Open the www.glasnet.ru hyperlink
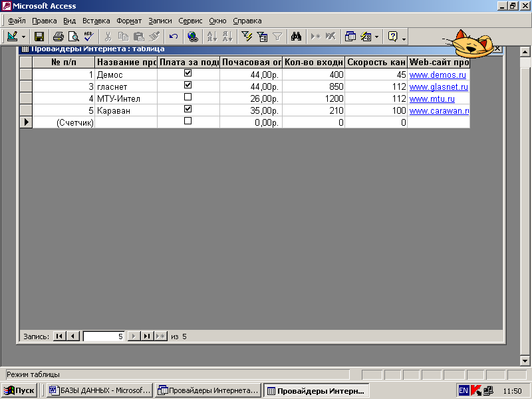 pyautogui.click(x=439, y=87)
